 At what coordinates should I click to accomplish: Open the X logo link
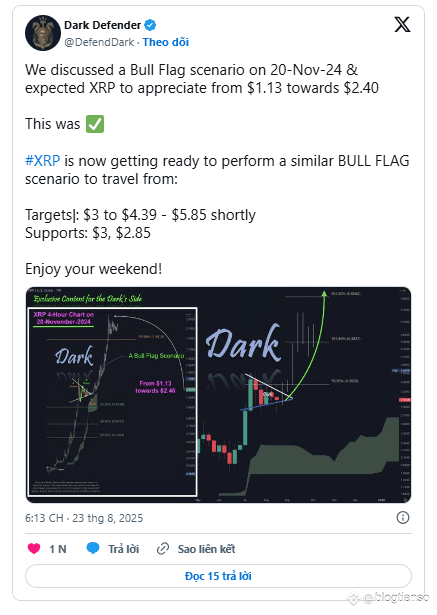(402, 25)
